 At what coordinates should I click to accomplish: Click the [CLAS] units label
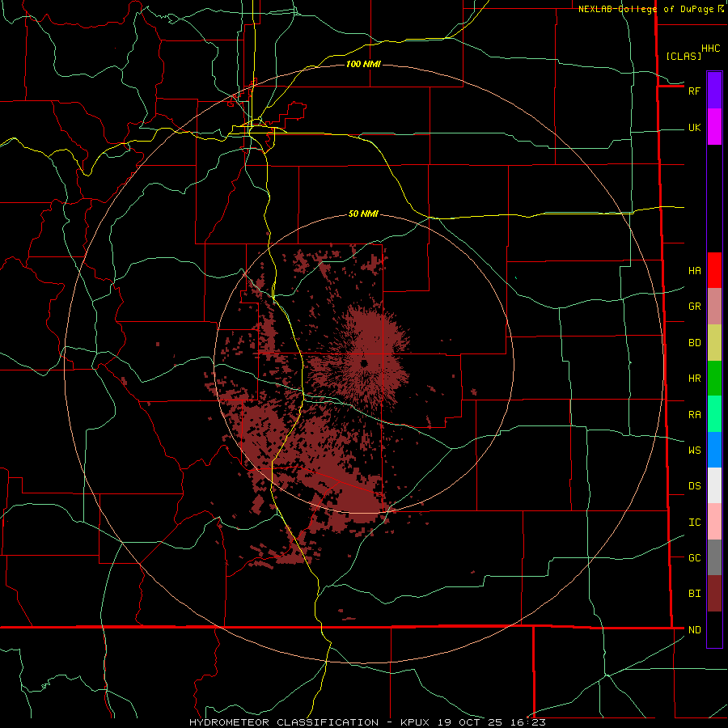684,56
